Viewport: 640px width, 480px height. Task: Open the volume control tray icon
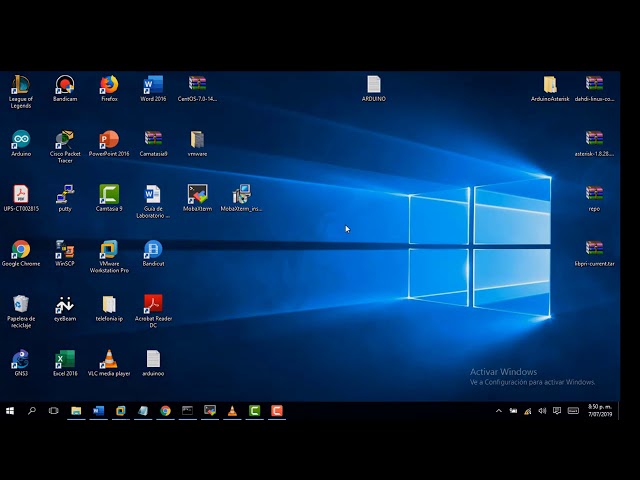pyautogui.click(x=542, y=411)
